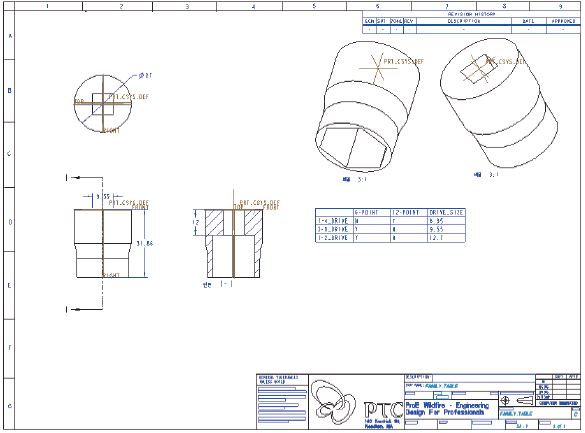This screenshot has width=585, height=433.
Task: Click zone number 9 on top border
Action: (560, 6)
